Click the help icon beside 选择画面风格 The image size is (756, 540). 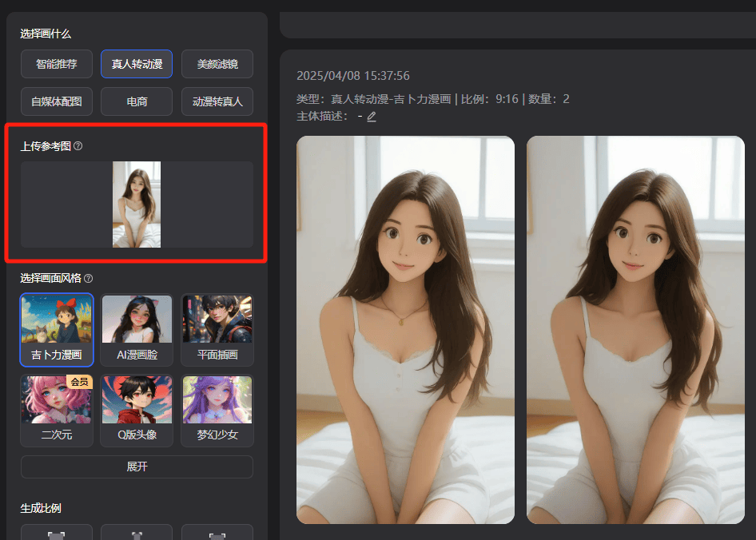[x=89, y=278]
